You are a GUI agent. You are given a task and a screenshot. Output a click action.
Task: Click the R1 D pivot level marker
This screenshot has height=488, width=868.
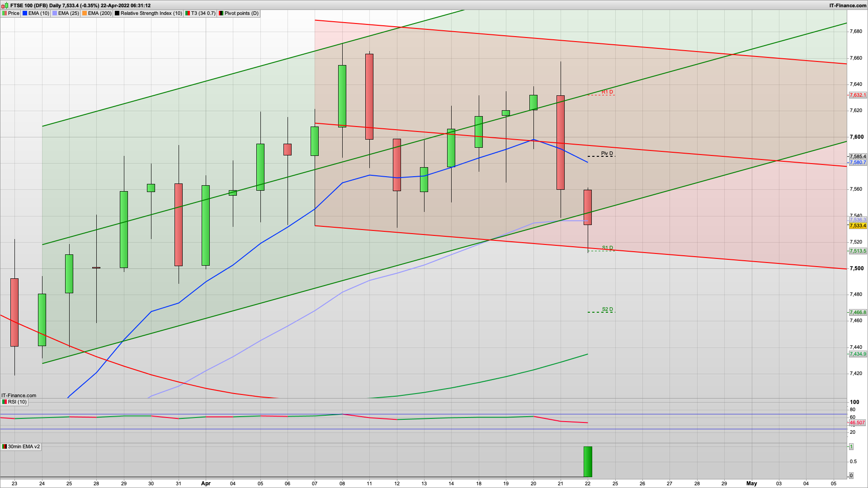pos(607,92)
